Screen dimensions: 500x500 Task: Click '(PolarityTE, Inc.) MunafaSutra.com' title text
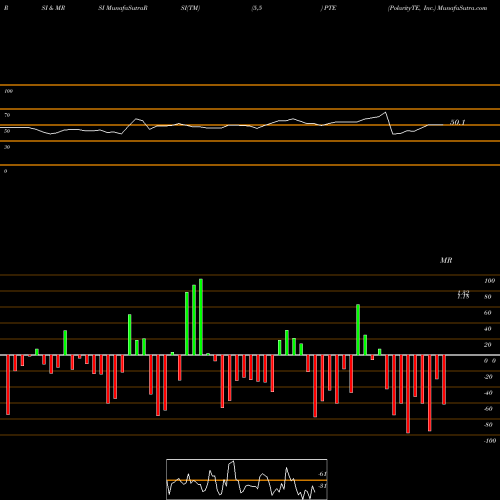pos(437,8)
